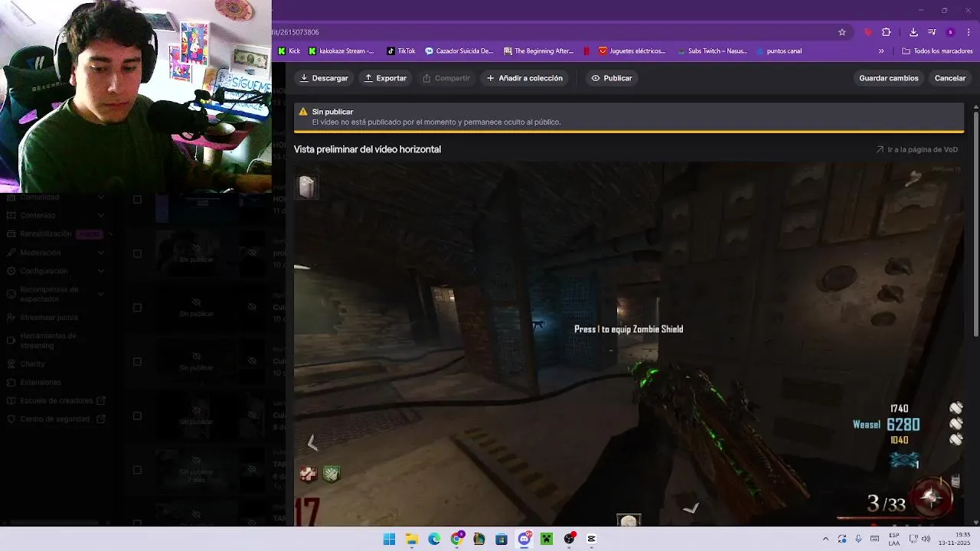Open the Cazador Suicida De... bookmark

459,51
